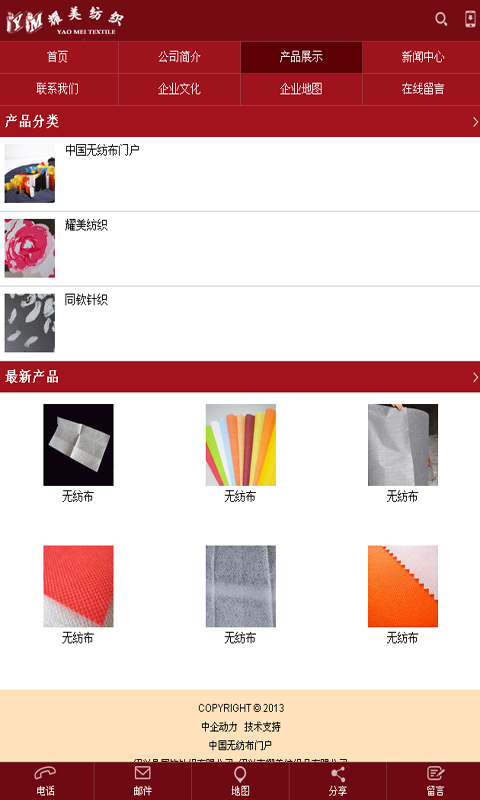
Task: Open the 地图 map pin icon
Action: point(240,773)
